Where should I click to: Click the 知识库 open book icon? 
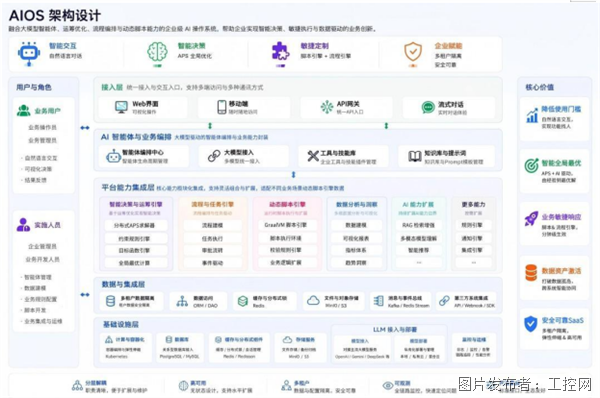(415, 156)
